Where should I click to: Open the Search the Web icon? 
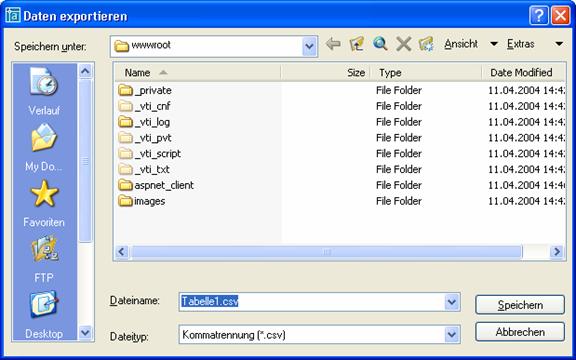pos(380,44)
